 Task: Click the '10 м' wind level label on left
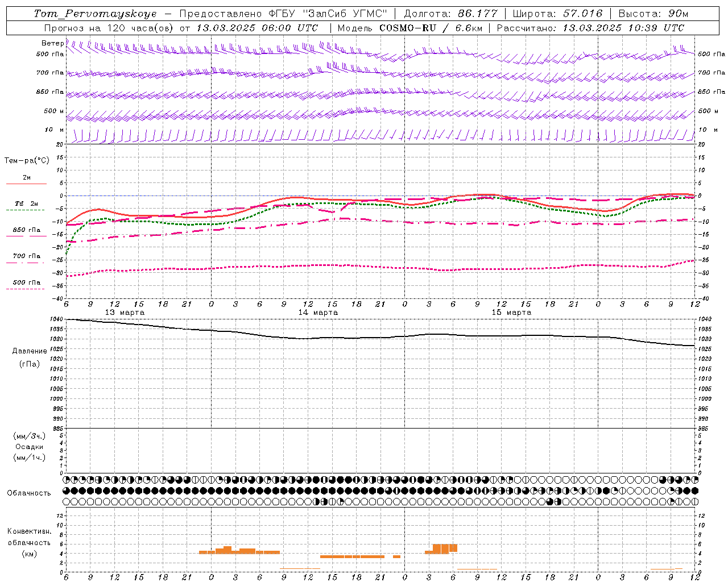(x=54, y=130)
